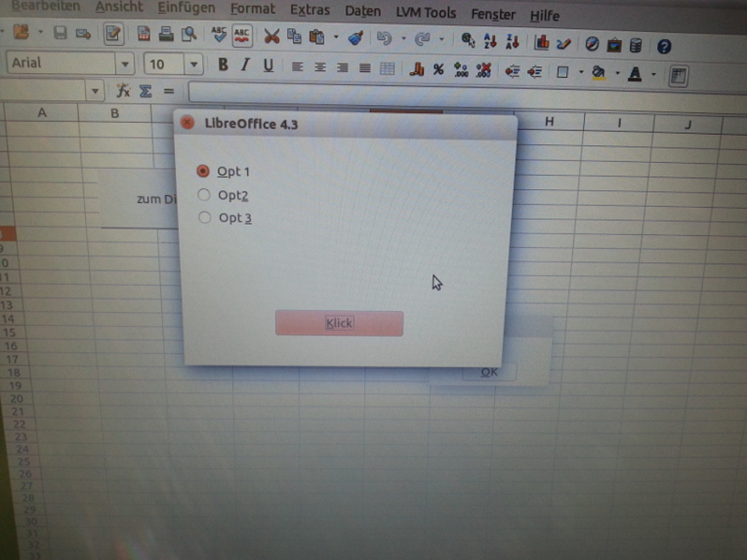Select column header H
Image resolution: width=747 pixels, height=560 pixels.
(549, 122)
